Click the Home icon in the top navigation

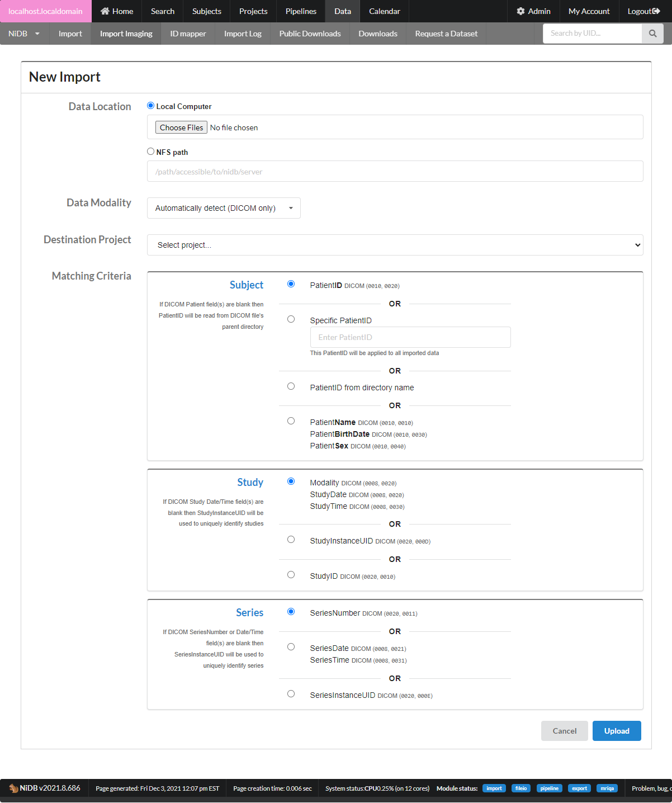(105, 11)
